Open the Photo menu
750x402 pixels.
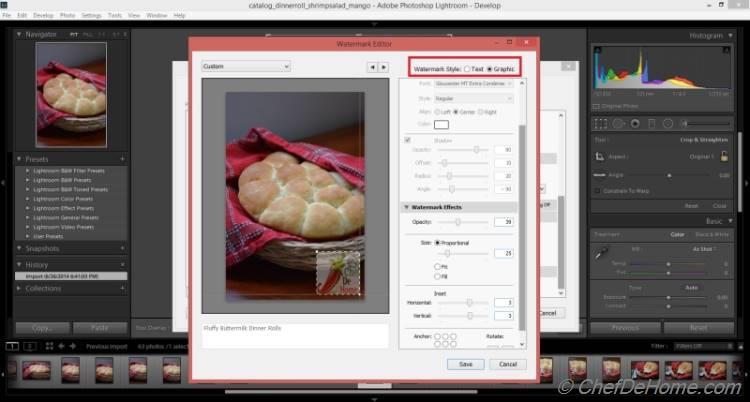(67, 15)
